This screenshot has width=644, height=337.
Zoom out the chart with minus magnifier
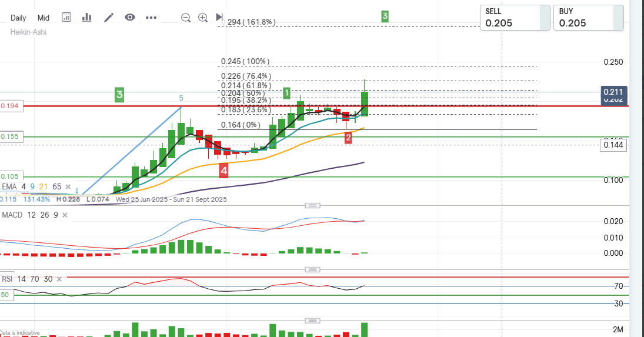pyautogui.click(x=186, y=18)
